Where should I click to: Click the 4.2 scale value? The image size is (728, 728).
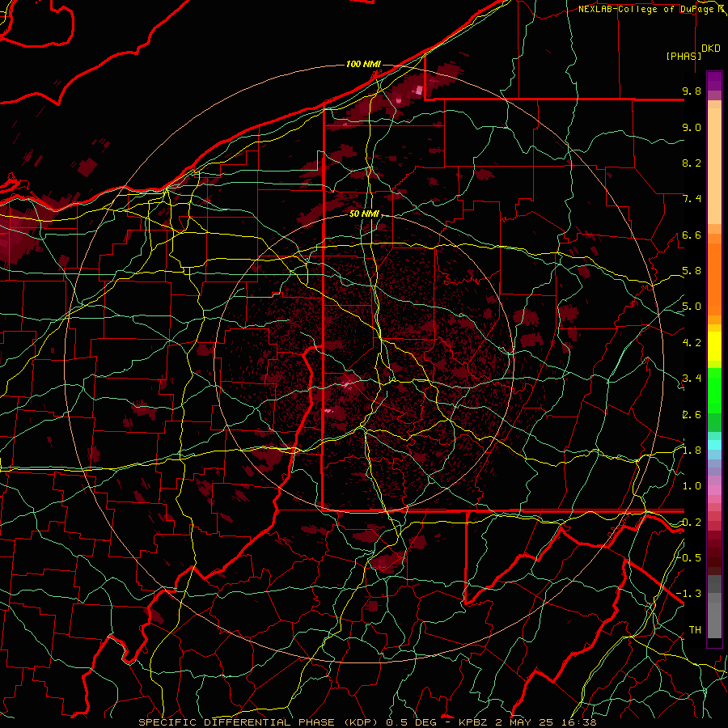coord(692,343)
